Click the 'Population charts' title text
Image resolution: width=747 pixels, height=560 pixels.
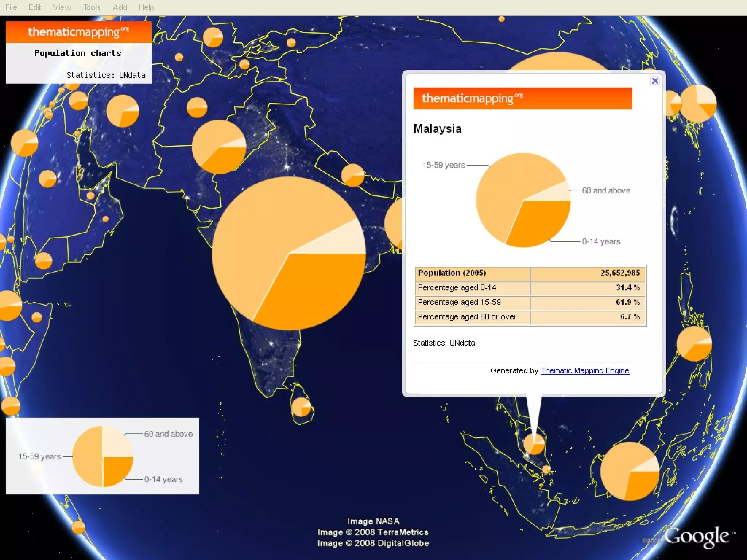[x=78, y=53]
